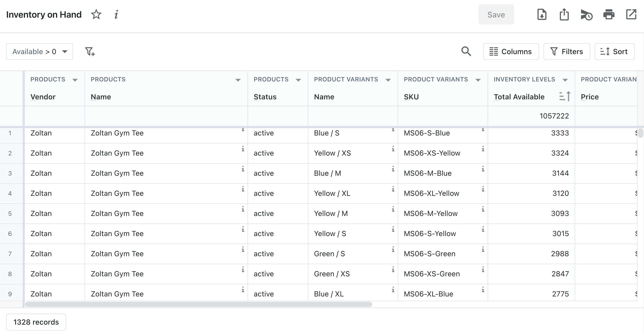Print the report via printer icon
This screenshot has height=334, width=644.
click(x=609, y=15)
